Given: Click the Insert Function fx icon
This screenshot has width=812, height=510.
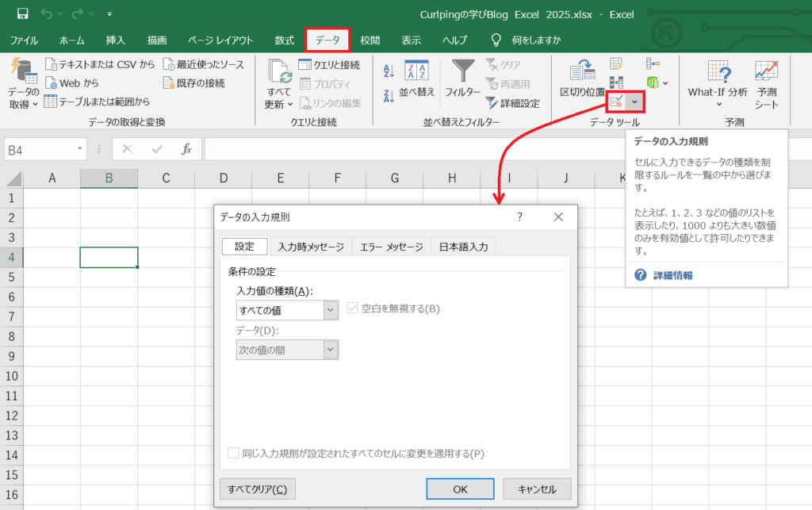Looking at the screenshot, I should [x=187, y=148].
